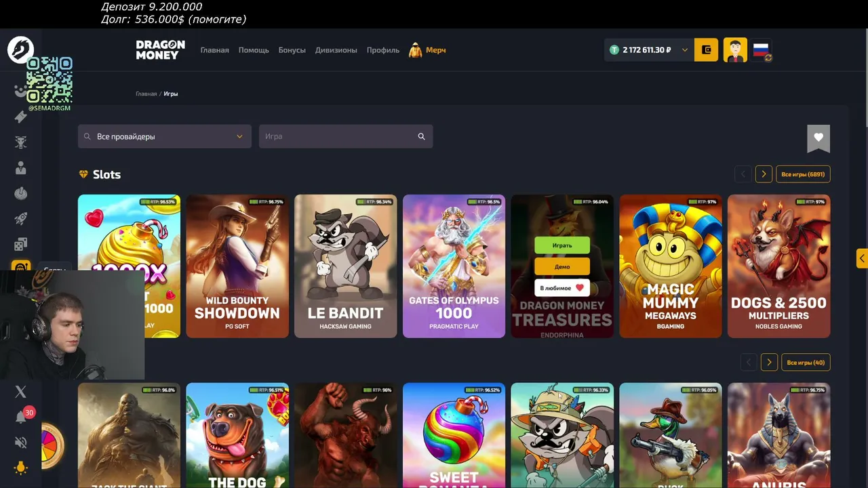This screenshot has width=868, height=488.
Task: Open Sweet Bonanza game card
Action: tap(454, 435)
